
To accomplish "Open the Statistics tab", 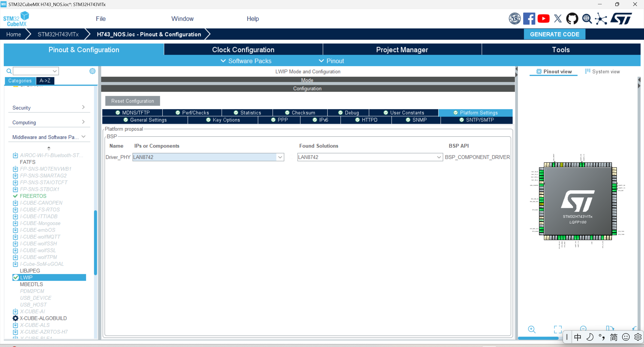I will click(x=247, y=113).
